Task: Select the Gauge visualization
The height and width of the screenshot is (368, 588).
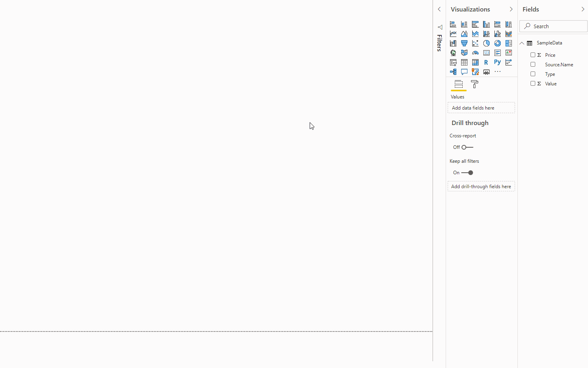Action: [x=475, y=52]
